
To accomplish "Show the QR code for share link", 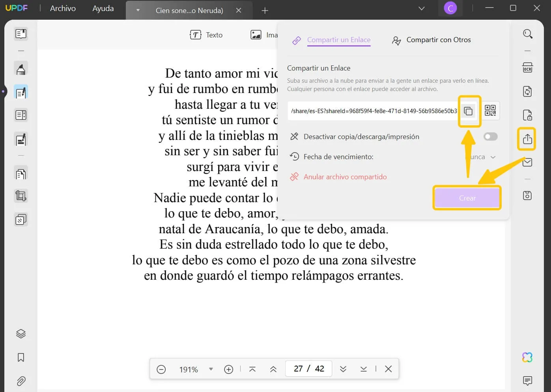I will pos(490,110).
